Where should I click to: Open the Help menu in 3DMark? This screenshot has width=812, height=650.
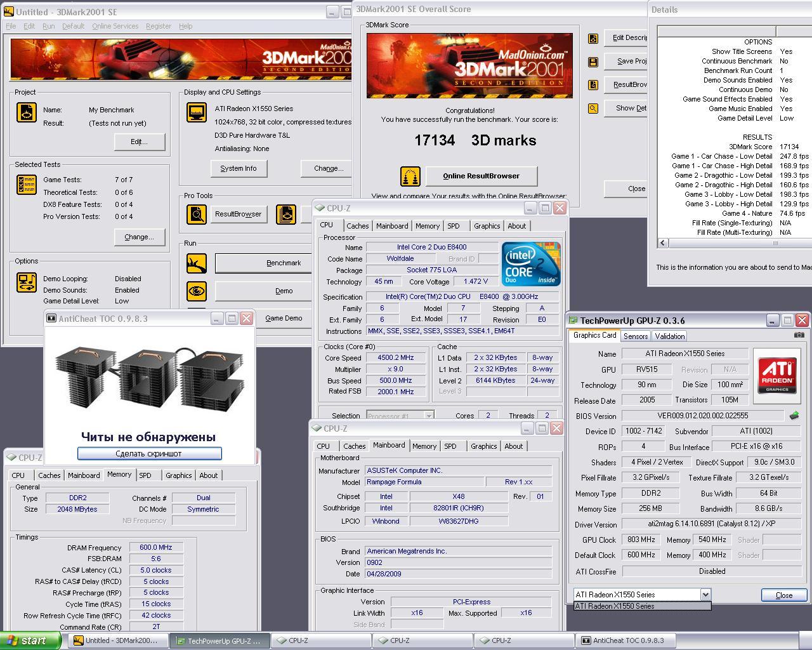(186, 26)
